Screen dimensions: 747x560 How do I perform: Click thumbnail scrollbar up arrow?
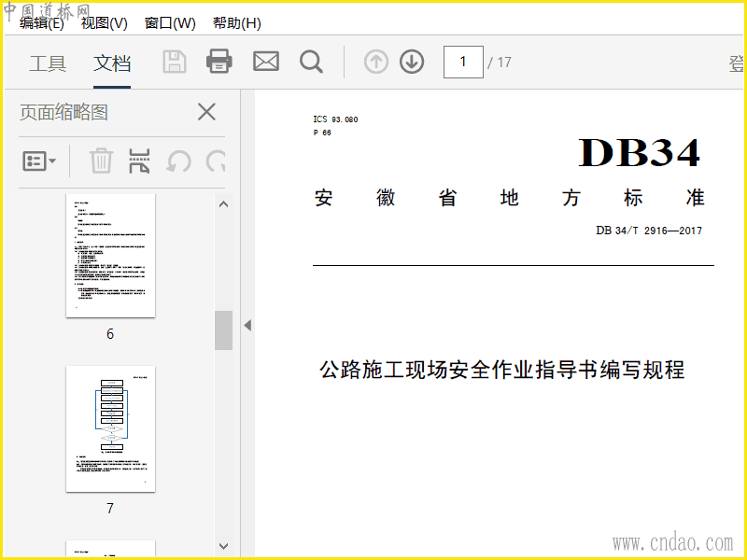click(x=223, y=204)
